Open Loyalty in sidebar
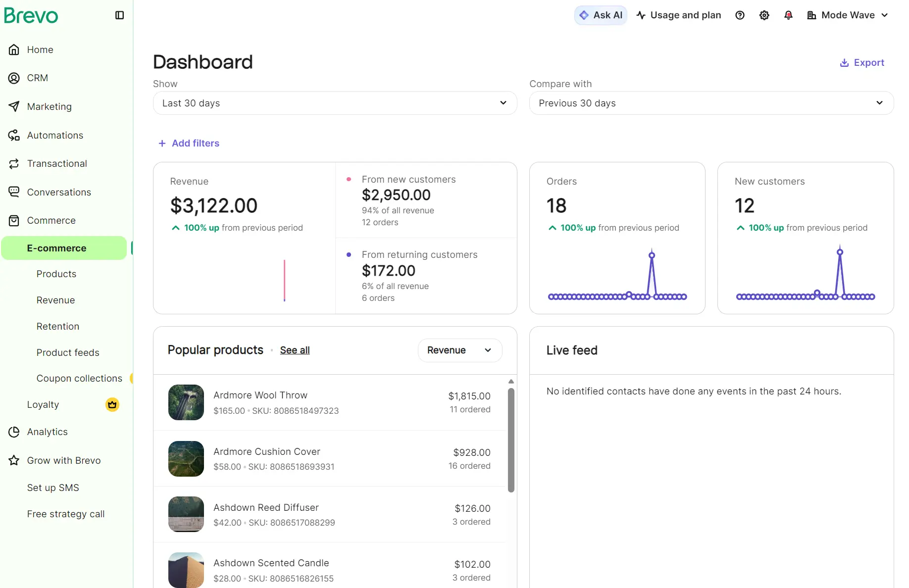The image size is (909, 588). click(43, 405)
